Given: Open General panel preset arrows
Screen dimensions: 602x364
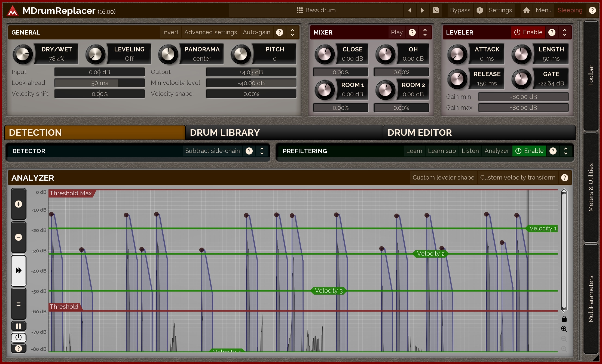Looking at the screenshot, I should [x=292, y=32].
